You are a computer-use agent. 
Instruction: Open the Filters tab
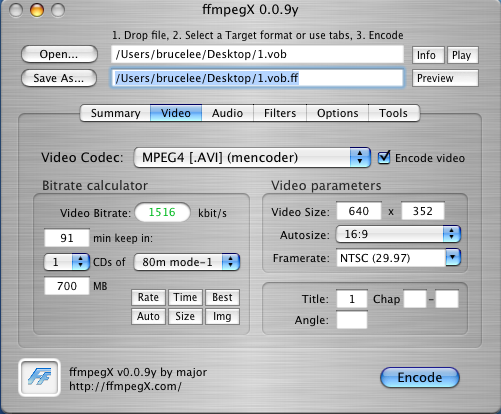tap(280, 113)
